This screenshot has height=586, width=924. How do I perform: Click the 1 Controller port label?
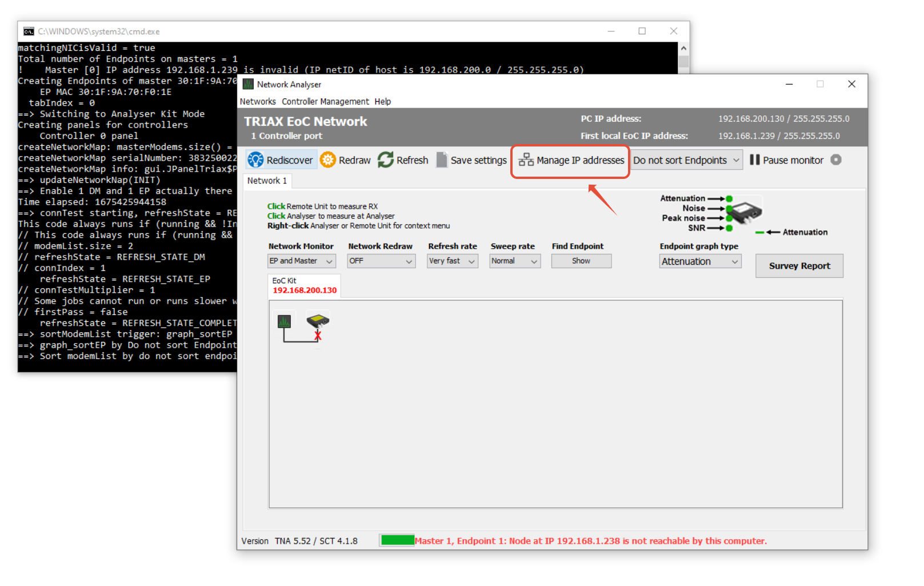pyautogui.click(x=287, y=136)
